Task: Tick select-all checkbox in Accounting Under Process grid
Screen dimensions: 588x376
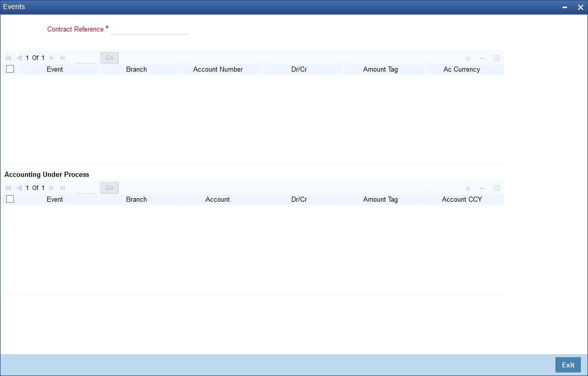Action: click(x=10, y=199)
